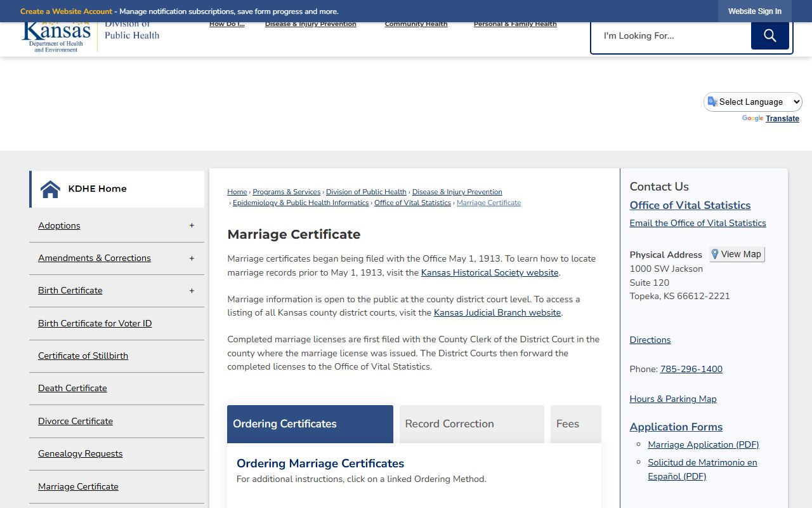Image resolution: width=812 pixels, height=508 pixels.
Task: Switch to the Record Correction tab
Action: coord(472,424)
